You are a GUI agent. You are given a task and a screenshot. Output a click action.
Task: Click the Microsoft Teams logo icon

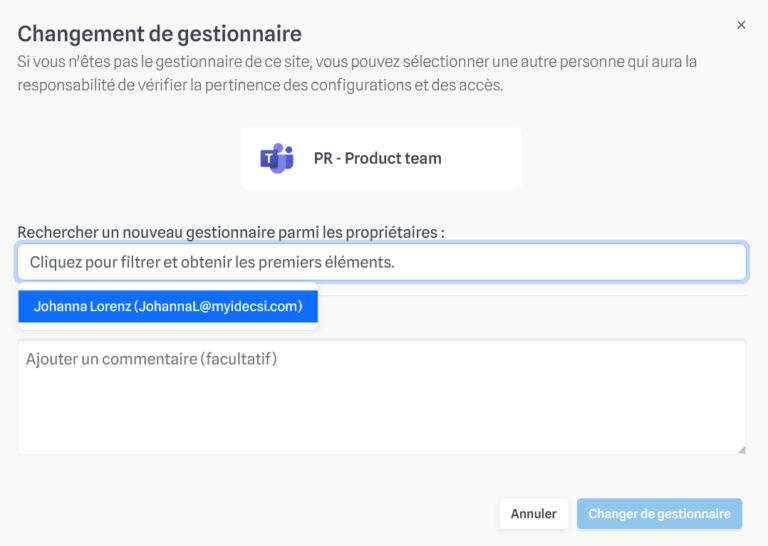click(x=277, y=158)
